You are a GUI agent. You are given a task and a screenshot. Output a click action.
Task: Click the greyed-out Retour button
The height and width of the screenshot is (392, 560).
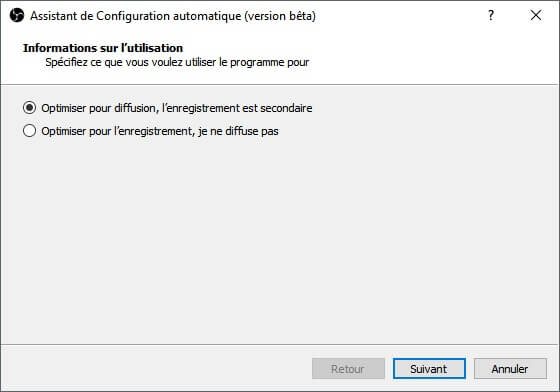tap(348, 368)
